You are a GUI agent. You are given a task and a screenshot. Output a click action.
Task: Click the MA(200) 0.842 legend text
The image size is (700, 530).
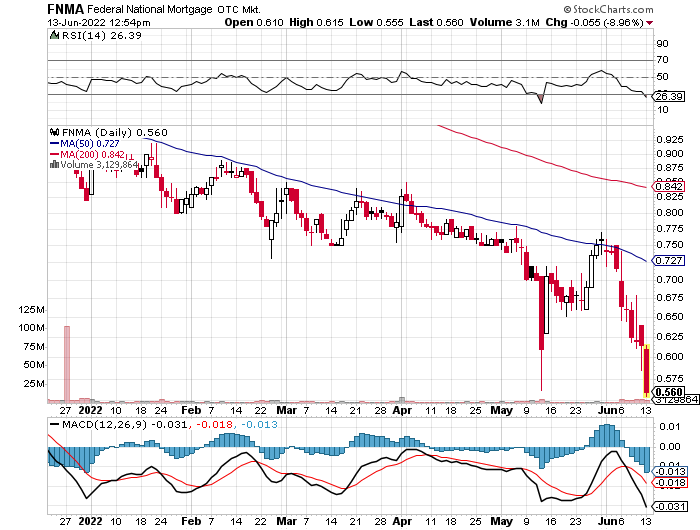point(92,154)
